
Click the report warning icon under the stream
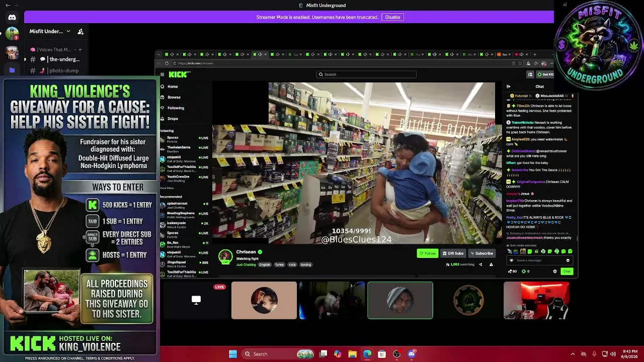point(491,264)
